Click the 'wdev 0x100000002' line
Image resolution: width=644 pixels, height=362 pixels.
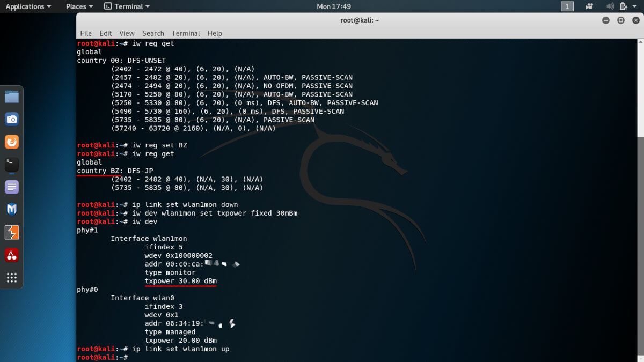pos(178,256)
